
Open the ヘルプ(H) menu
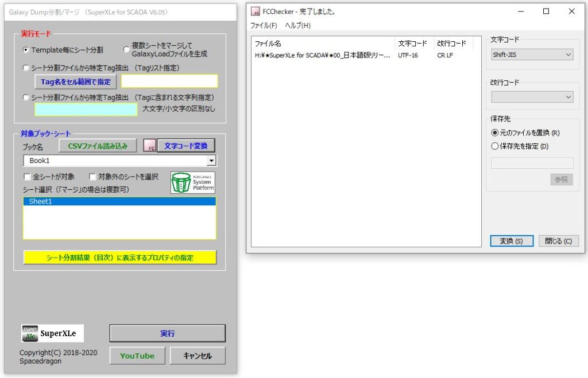298,25
